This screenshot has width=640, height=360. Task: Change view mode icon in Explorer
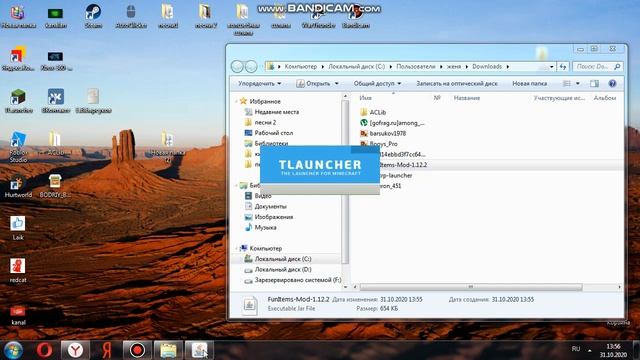tap(567, 83)
